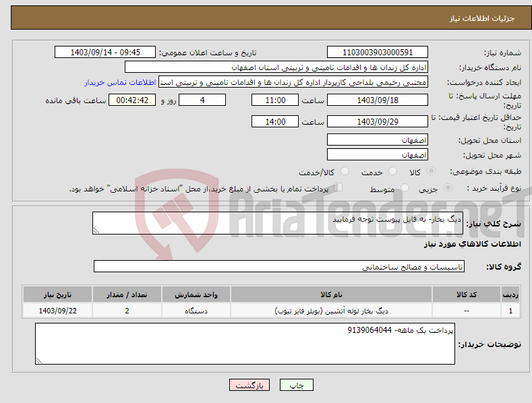Click the remaining days field showing 4
Viewport: 532px width, 403px height.
(202, 100)
